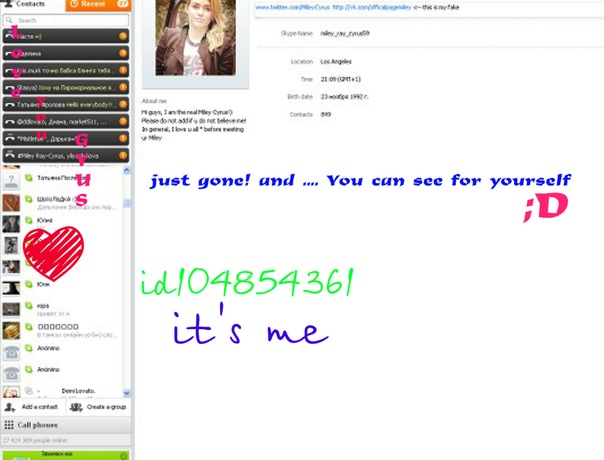Click the Time value 21:09 (GMT+1)
The height and width of the screenshot is (460, 604).
(x=341, y=79)
